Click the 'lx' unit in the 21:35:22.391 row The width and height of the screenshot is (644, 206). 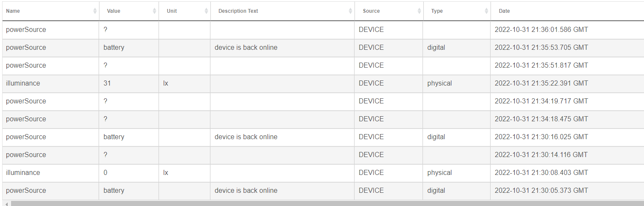click(x=166, y=83)
